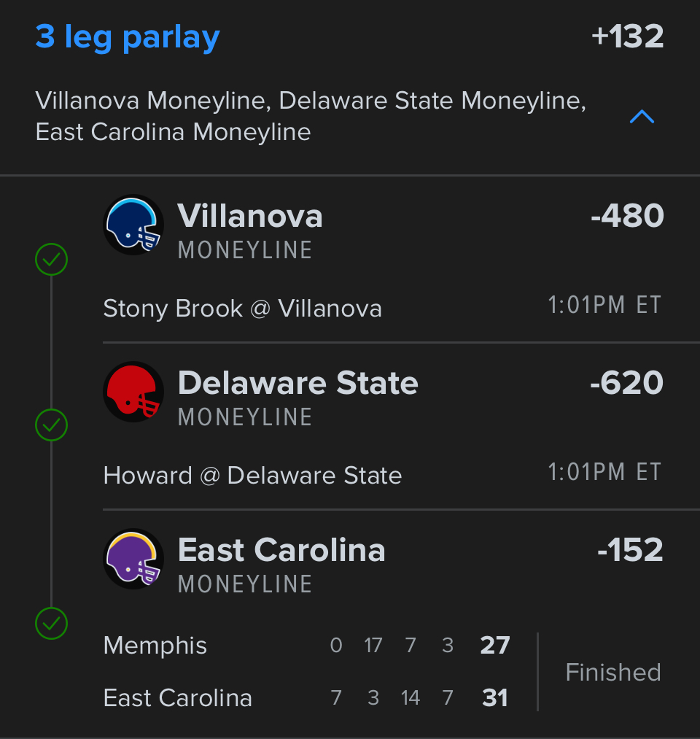Image resolution: width=700 pixels, height=739 pixels.
Task: Tap the parlay legs summary text
Action: click(311, 116)
